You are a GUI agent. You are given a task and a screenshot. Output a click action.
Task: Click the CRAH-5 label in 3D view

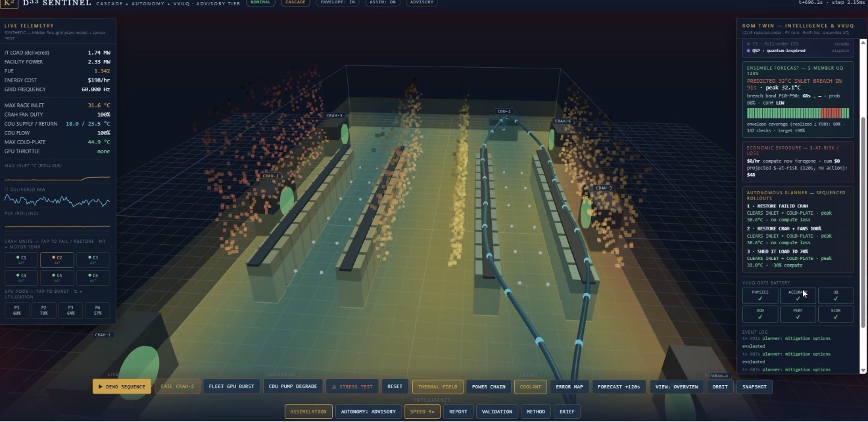(x=604, y=188)
